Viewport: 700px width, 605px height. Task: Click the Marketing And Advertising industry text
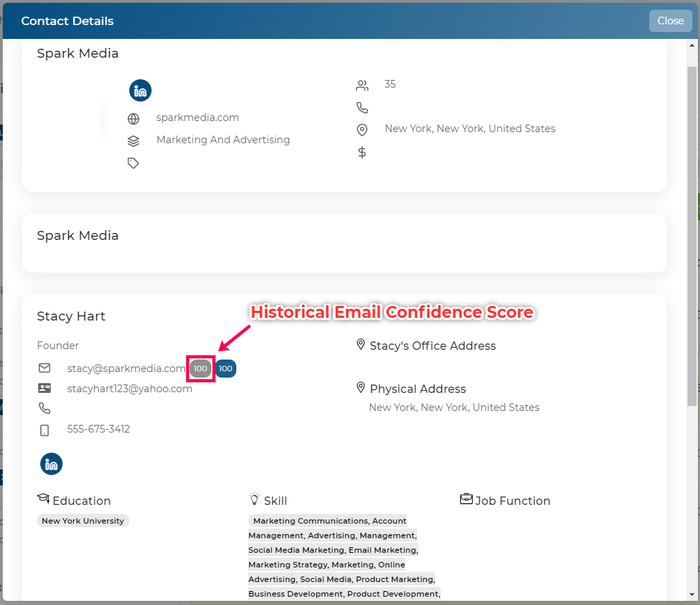tap(223, 140)
